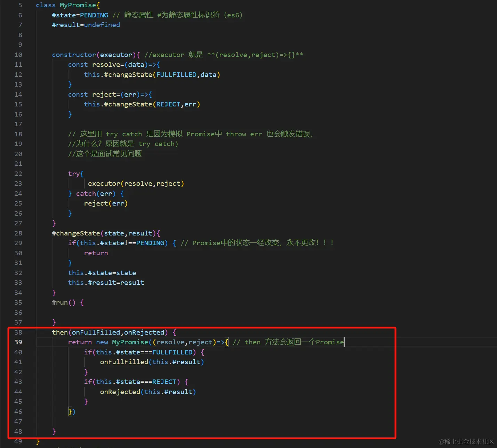This screenshot has width=497, height=448.
Task: Click line number 22 in the gutter
Action: [x=18, y=174]
